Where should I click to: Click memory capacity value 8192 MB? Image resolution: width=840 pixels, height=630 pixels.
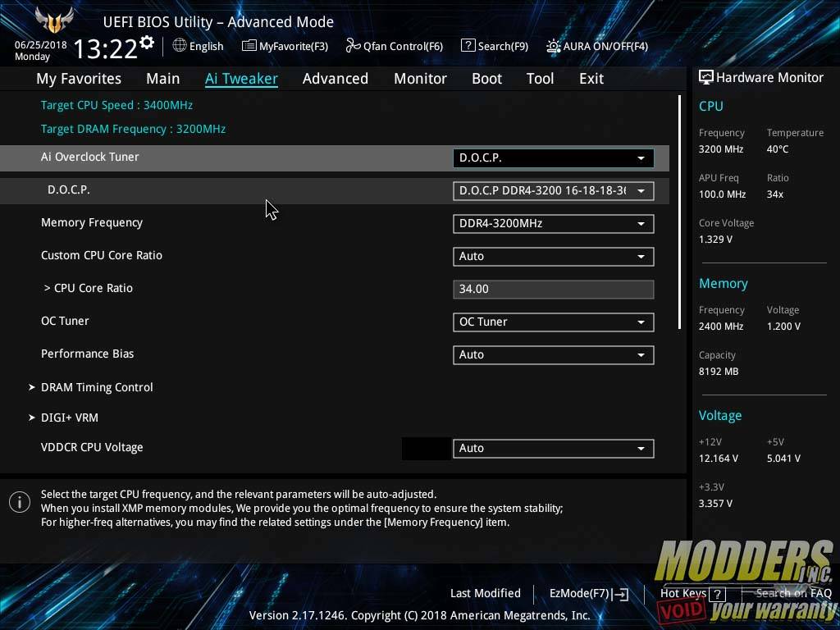click(x=719, y=372)
